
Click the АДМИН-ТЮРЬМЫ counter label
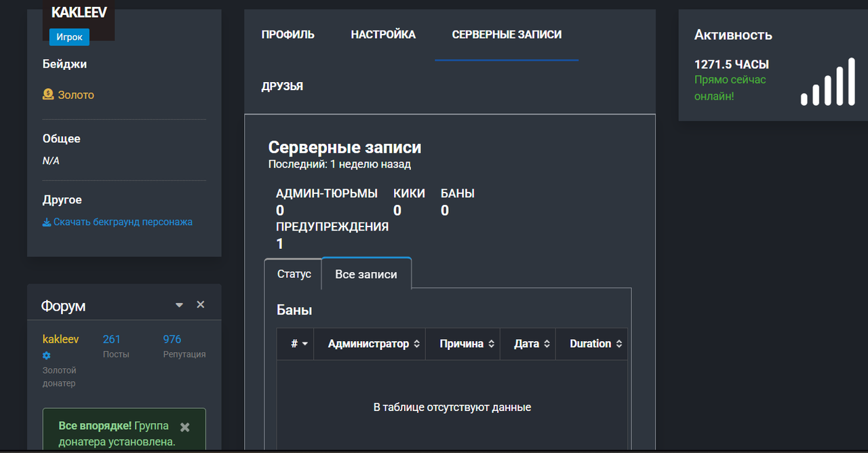(x=327, y=193)
